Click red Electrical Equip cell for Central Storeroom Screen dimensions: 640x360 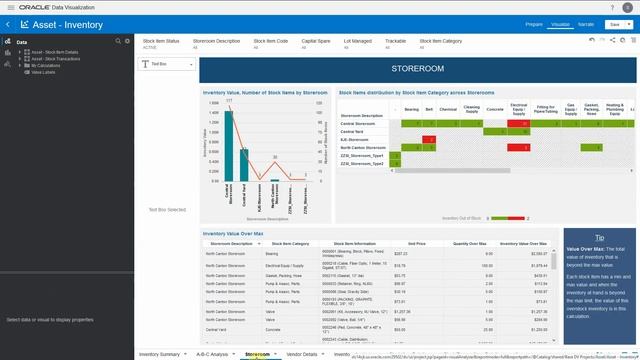click(x=518, y=123)
